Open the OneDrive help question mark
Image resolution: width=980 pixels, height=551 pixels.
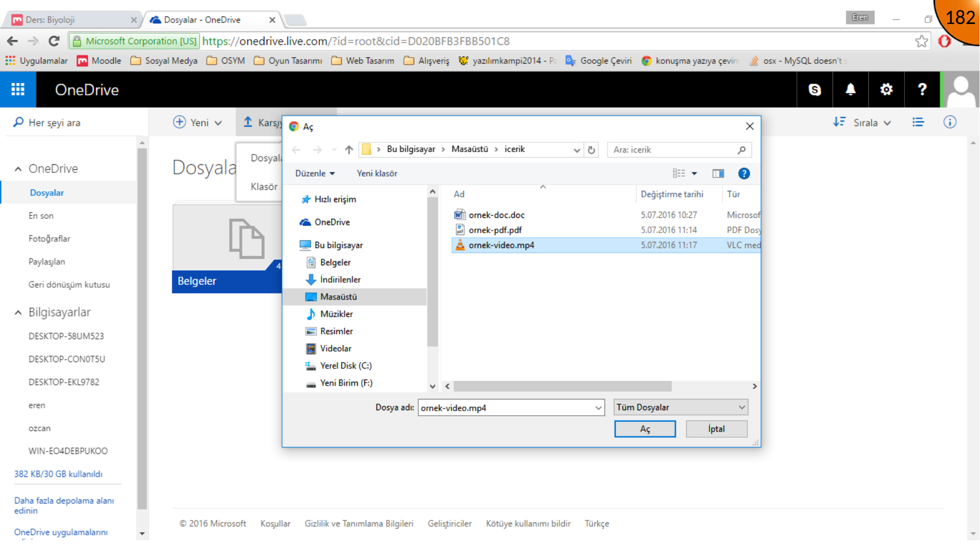coord(922,90)
